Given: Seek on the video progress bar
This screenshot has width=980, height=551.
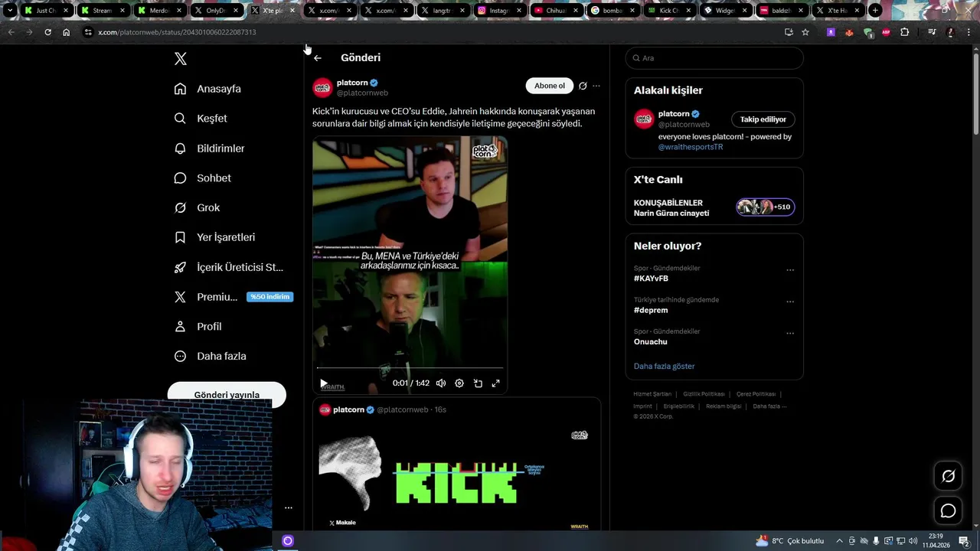Looking at the screenshot, I should (x=410, y=369).
